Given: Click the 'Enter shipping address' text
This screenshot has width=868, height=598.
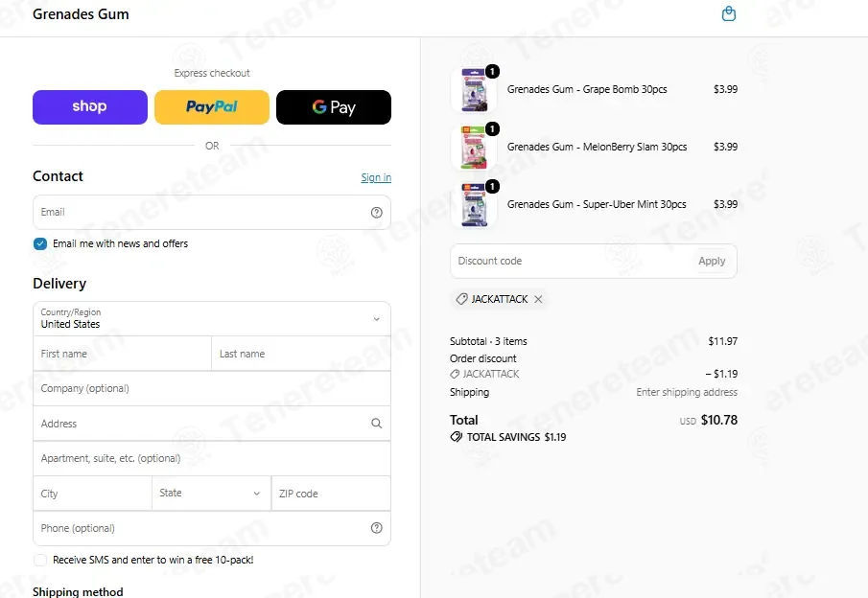Looking at the screenshot, I should click(687, 392).
